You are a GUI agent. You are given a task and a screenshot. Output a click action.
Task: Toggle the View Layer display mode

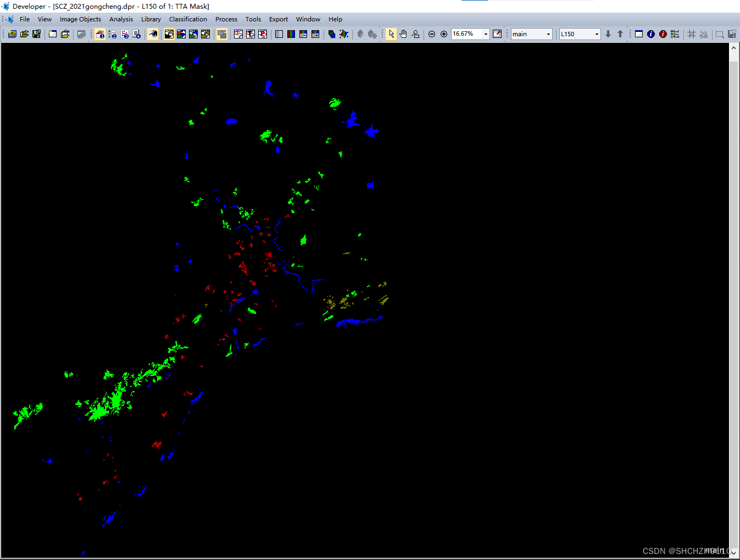[169, 34]
